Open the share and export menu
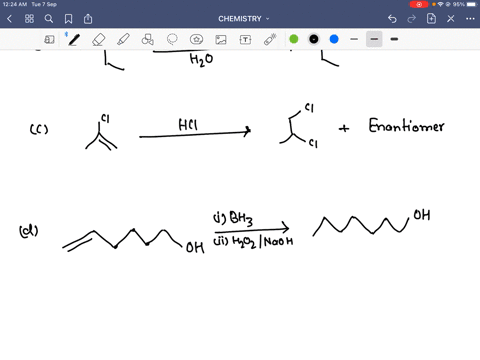The width and height of the screenshot is (480, 360). [88, 19]
